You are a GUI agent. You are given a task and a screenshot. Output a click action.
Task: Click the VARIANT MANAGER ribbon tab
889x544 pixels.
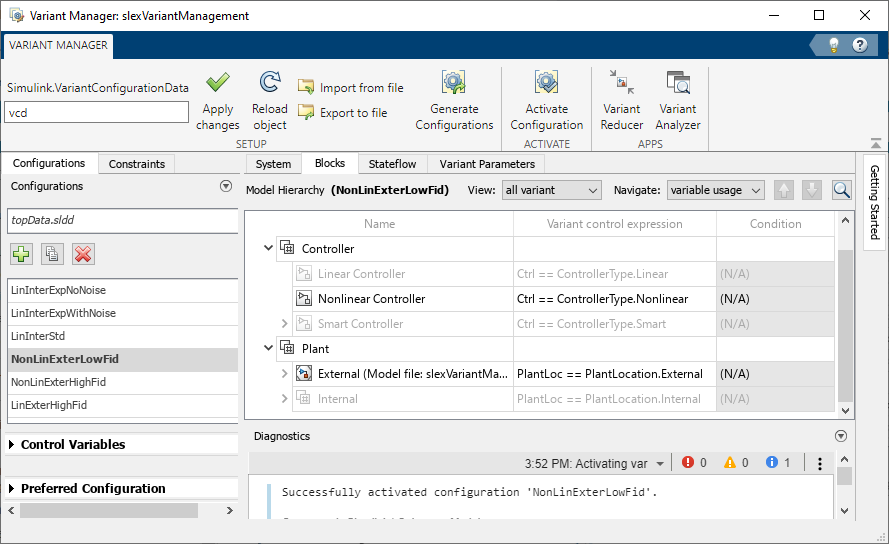58,45
